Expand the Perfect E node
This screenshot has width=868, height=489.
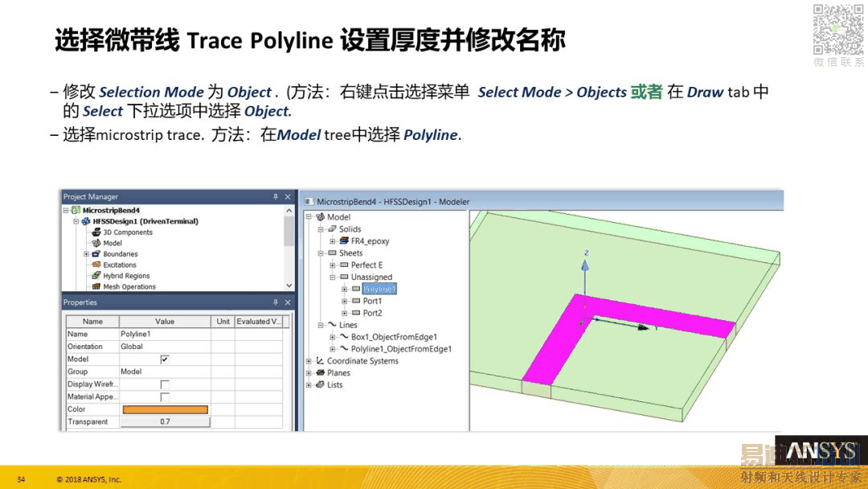click(x=332, y=265)
